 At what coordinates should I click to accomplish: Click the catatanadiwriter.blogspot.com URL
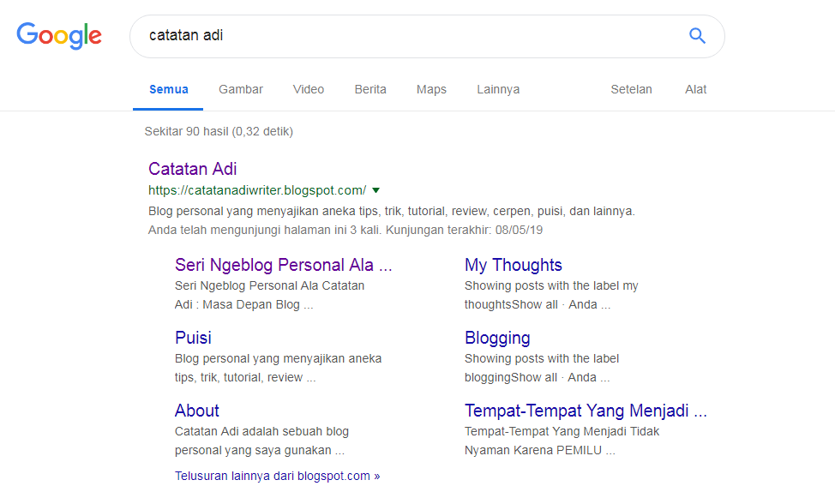(257, 190)
